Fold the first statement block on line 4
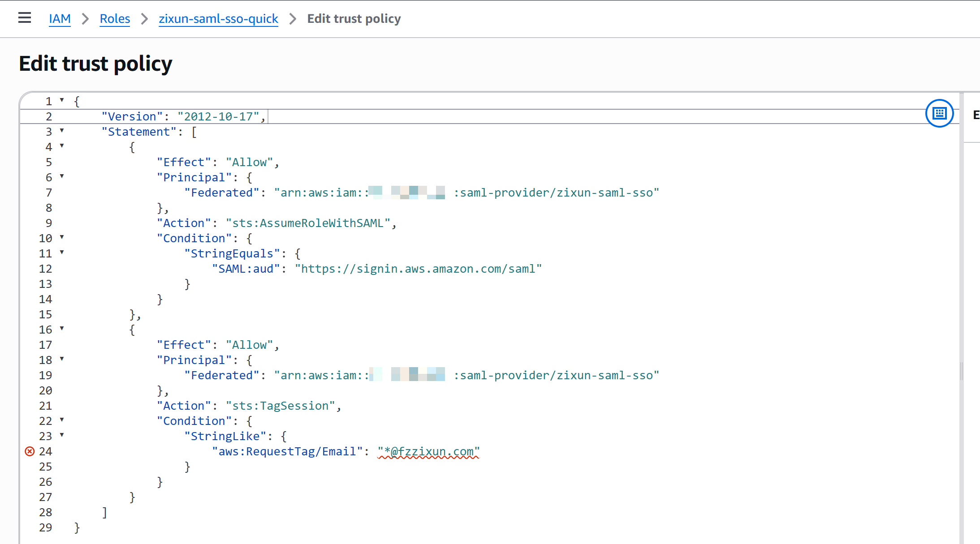The width and height of the screenshot is (980, 544). tap(62, 146)
